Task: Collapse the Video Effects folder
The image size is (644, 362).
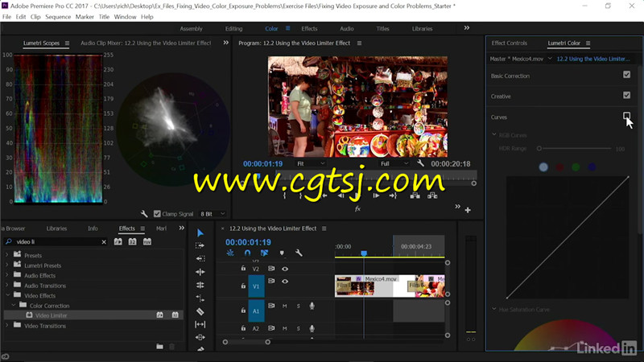Action: point(7,295)
